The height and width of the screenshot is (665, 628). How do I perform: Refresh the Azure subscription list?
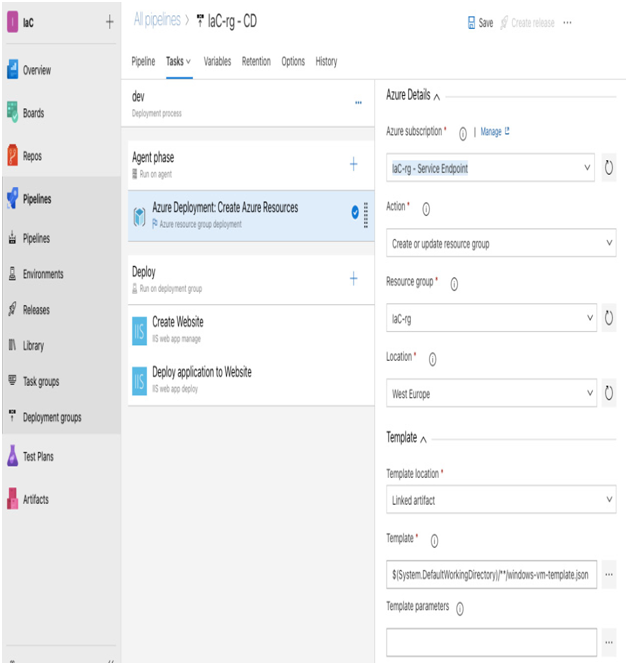(x=609, y=168)
